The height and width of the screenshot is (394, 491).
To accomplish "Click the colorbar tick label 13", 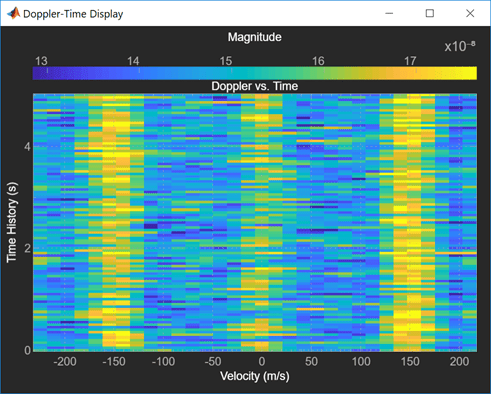I will [x=41, y=61].
